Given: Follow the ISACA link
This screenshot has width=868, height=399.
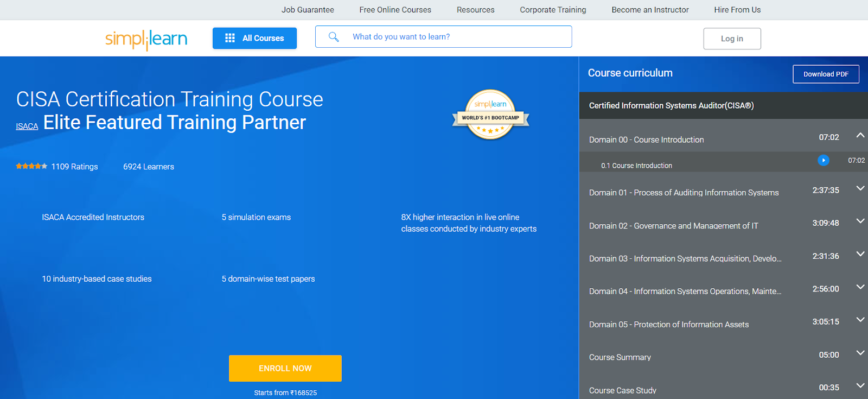Looking at the screenshot, I should [27, 126].
